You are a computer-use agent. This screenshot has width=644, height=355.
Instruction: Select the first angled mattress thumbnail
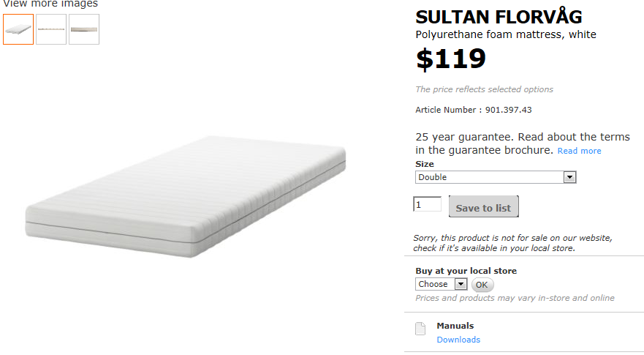point(18,29)
